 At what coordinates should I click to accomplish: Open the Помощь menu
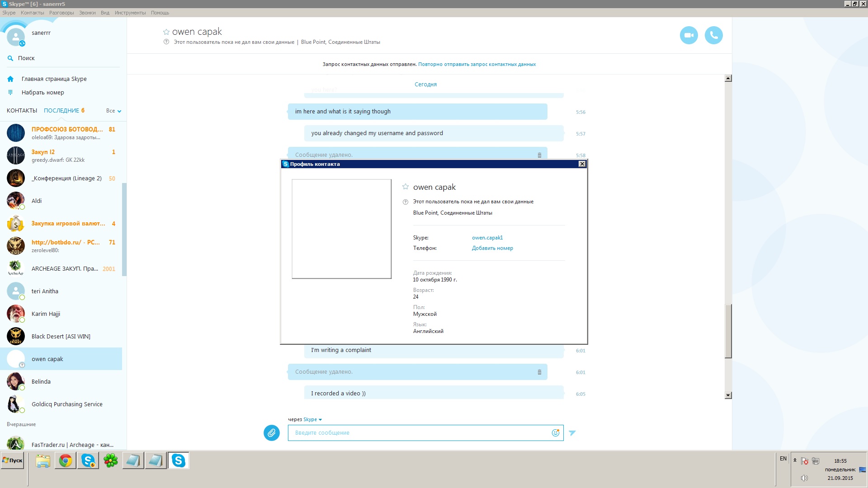tap(160, 13)
